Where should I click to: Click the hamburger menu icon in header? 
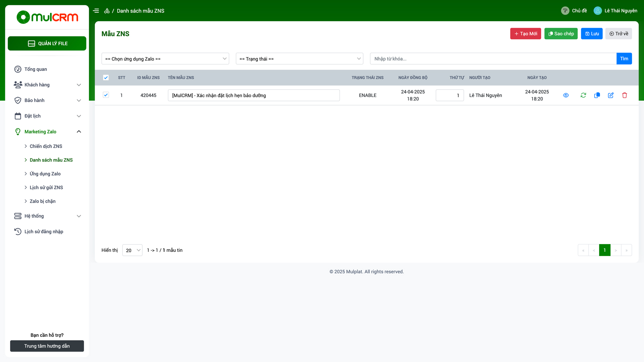pos(96,11)
